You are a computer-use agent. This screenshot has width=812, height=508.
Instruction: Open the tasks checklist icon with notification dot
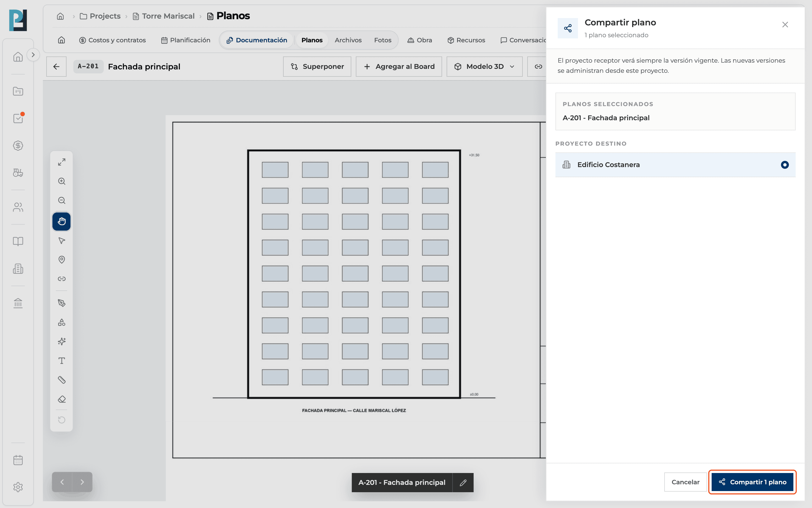click(18, 118)
